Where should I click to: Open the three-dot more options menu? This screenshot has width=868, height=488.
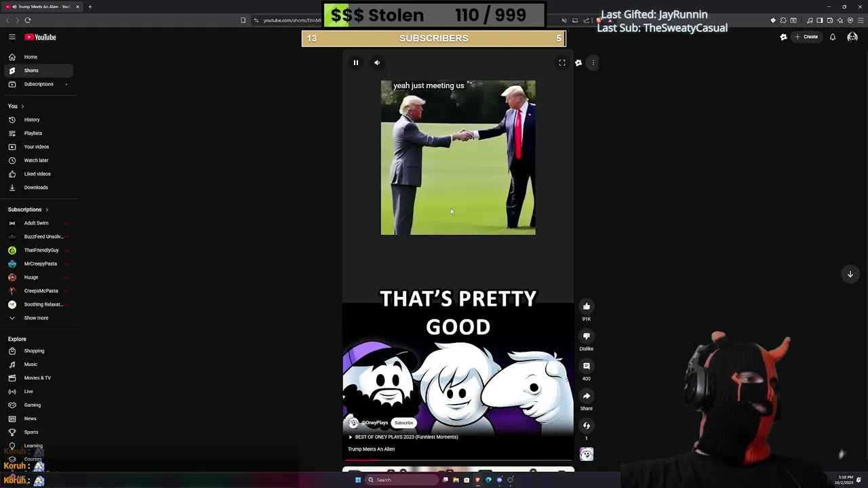tap(593, 63)
